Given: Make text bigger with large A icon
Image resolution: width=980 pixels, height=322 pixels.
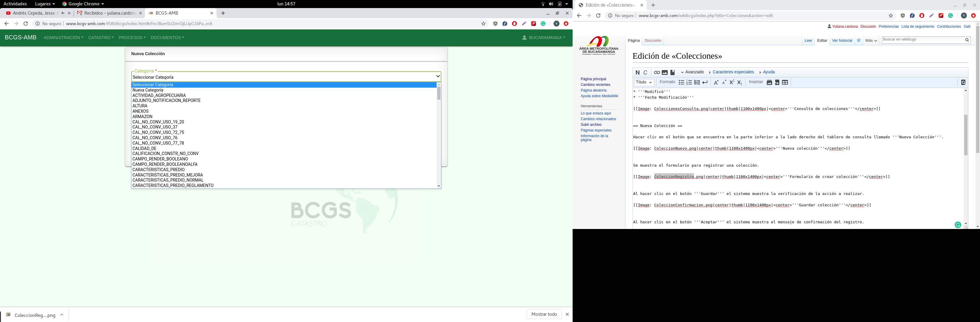Looking at the screenshot, I should point(716,83).
